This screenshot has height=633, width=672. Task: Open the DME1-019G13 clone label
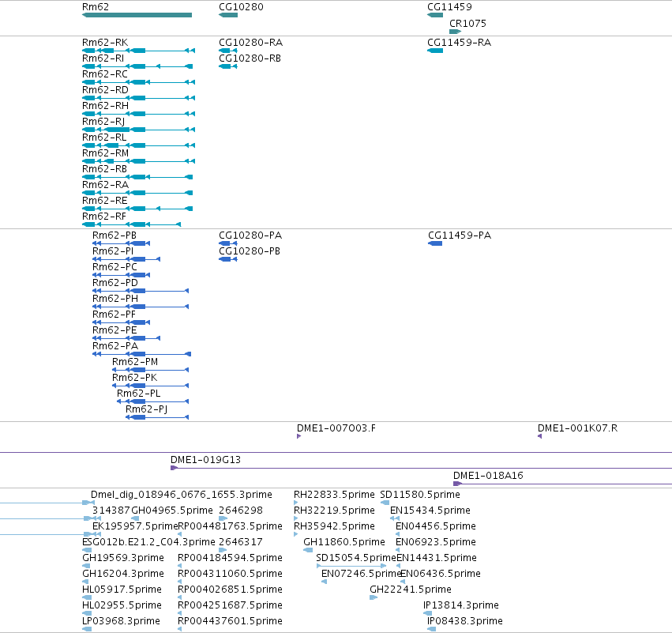205,460
